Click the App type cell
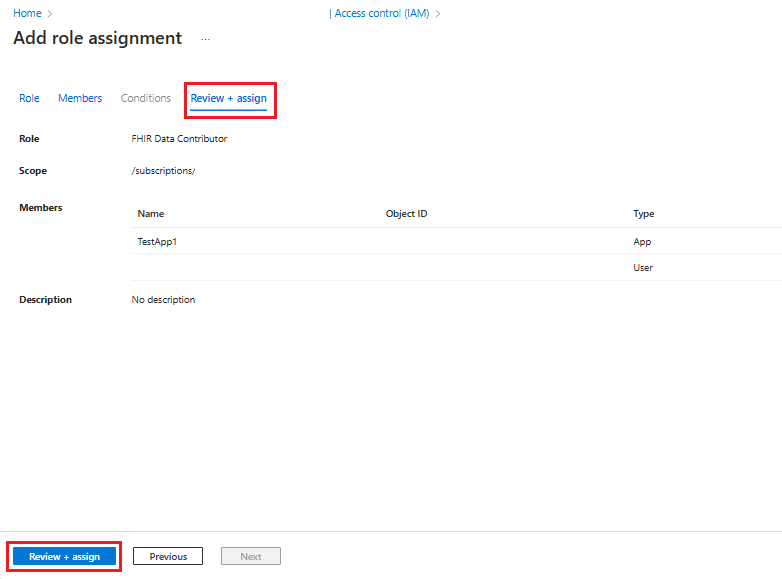Screen dimensions: 782x579 click(642, 242)
